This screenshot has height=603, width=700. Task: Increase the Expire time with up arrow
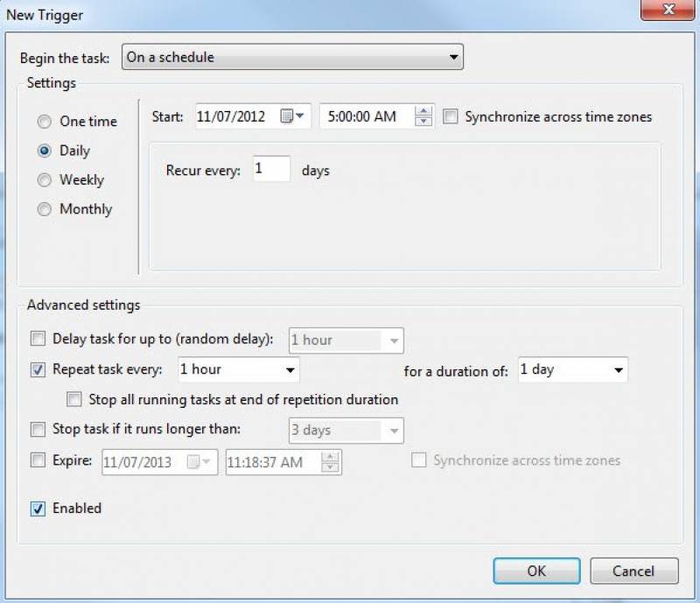click(330, 457)
